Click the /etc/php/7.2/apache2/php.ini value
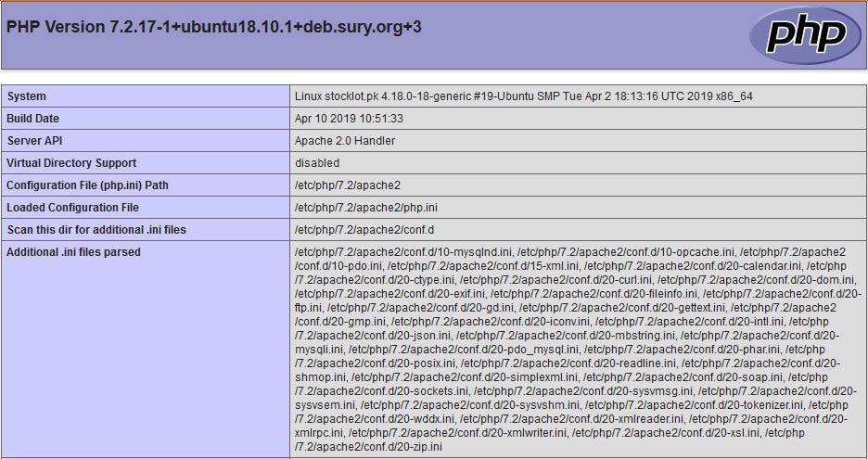 point(366,207)
